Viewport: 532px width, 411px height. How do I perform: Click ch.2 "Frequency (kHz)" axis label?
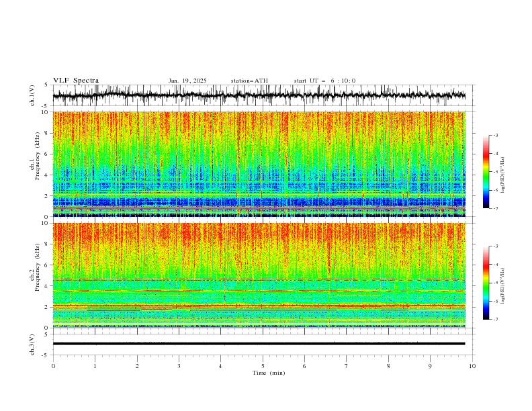[38, 267]
